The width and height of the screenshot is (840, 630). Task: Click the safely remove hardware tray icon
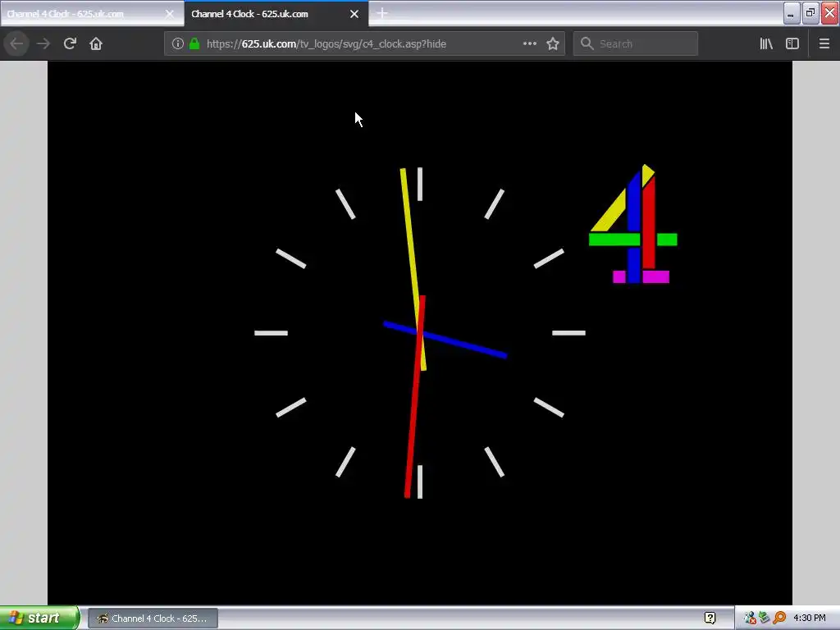[x=765, y=619]
